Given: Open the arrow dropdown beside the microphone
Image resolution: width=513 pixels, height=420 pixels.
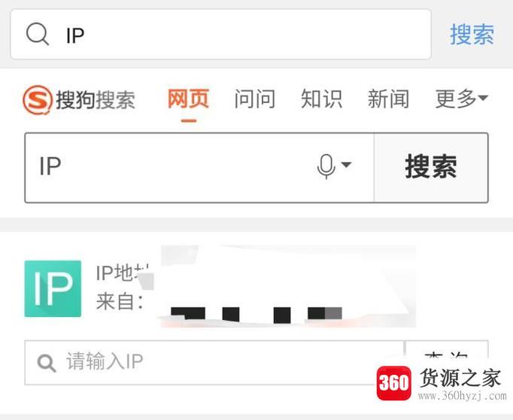Looking at the screenshot, I should pyautogui.click(x=346, y=164).
